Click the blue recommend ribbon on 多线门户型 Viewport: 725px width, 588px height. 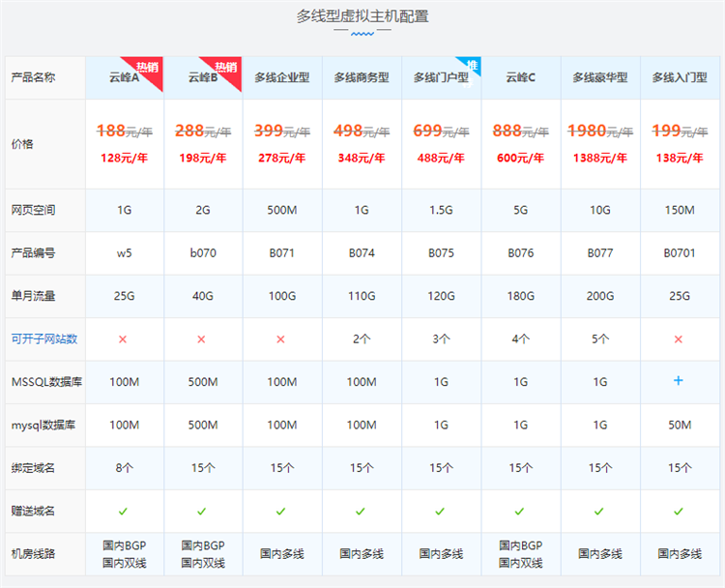[x=472, y=65]
